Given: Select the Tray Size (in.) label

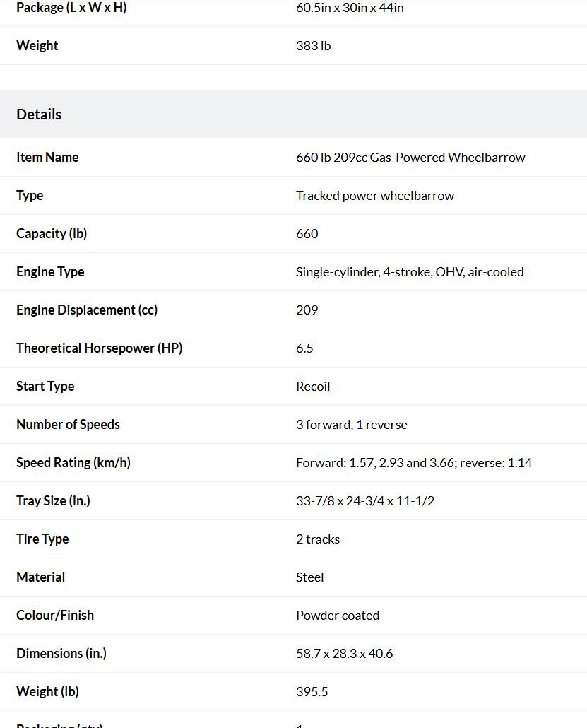Looking at the screenshot, I should tap(53, 500).
